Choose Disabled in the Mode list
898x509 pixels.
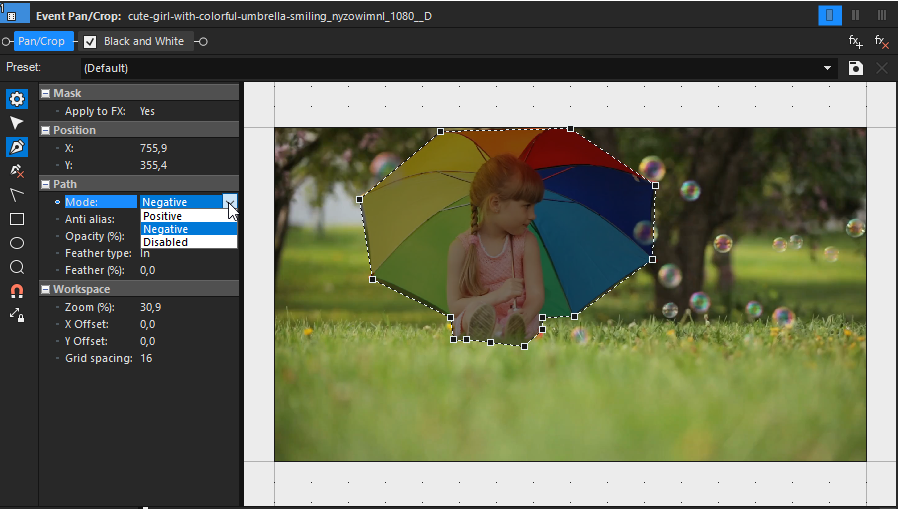188,242
